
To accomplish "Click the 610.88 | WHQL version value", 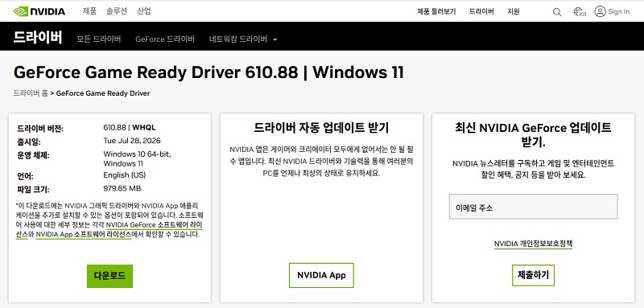I will [x=130, y=128].
